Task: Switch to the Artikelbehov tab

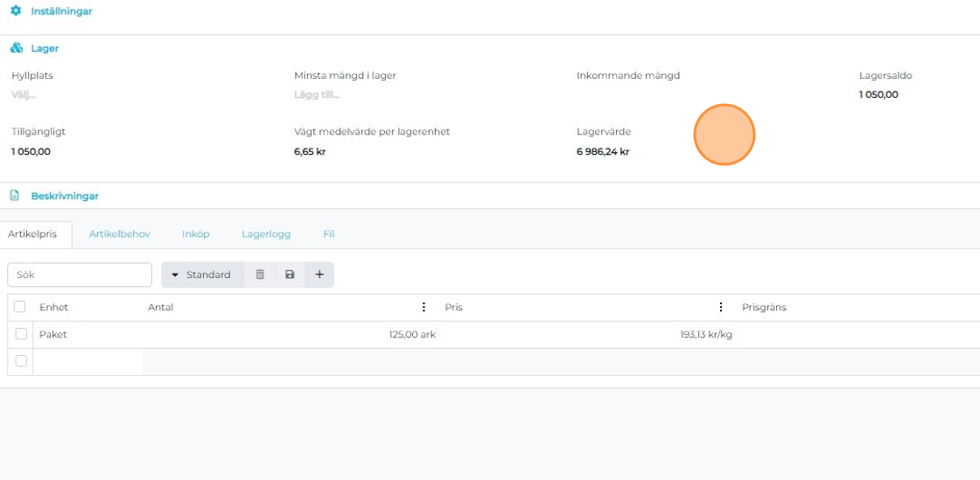Action: coord(120,234)
